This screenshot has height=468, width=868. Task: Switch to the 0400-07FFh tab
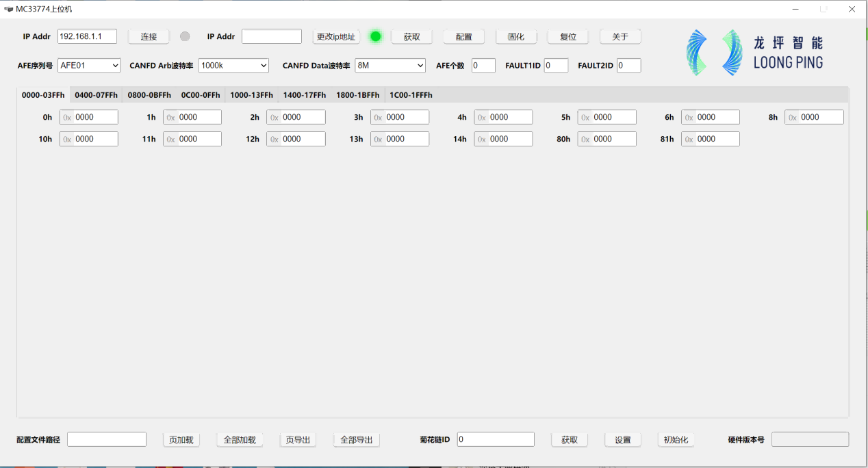[96, 95]
